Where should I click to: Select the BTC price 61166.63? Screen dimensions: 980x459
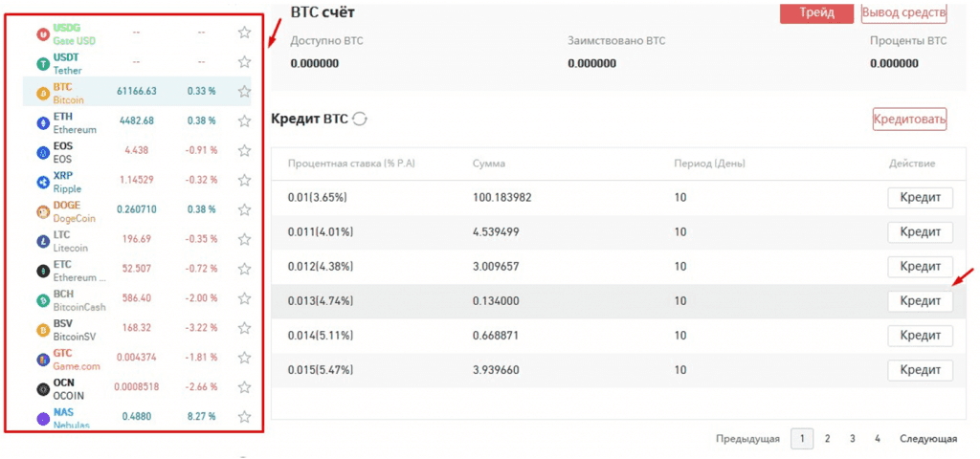(137, 91)
